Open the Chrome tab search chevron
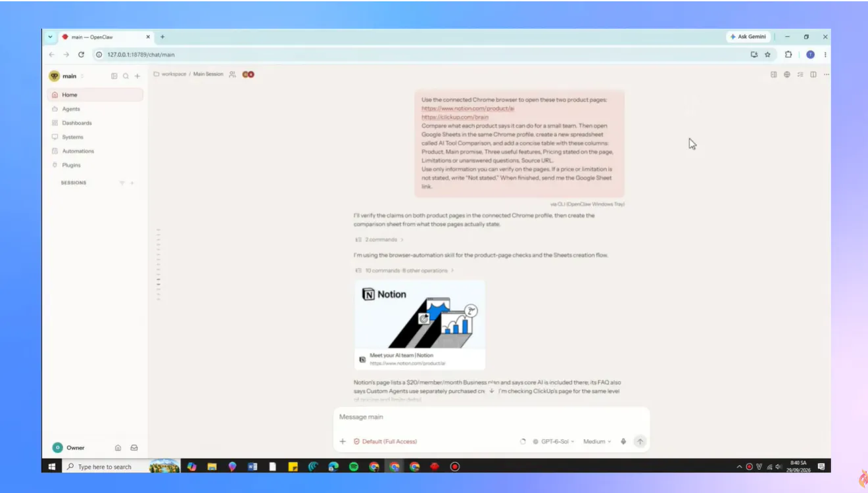 pyautogui.click(x=51, y=37)
